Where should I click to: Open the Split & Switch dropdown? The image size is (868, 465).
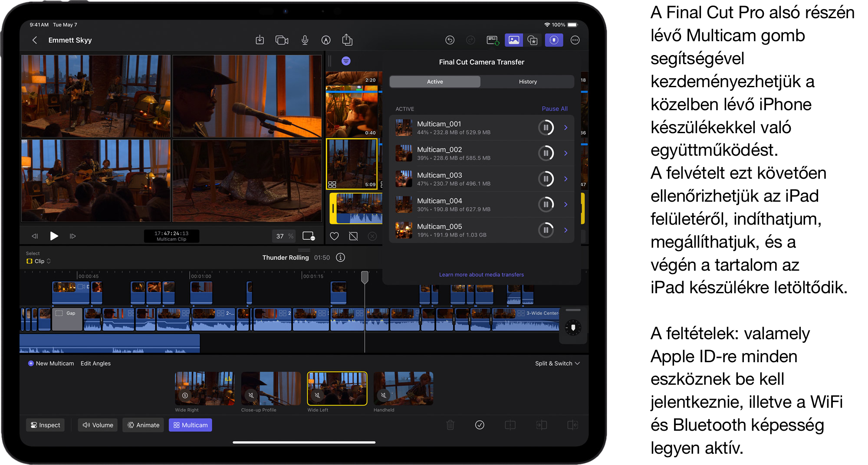[x=557, y=363]
